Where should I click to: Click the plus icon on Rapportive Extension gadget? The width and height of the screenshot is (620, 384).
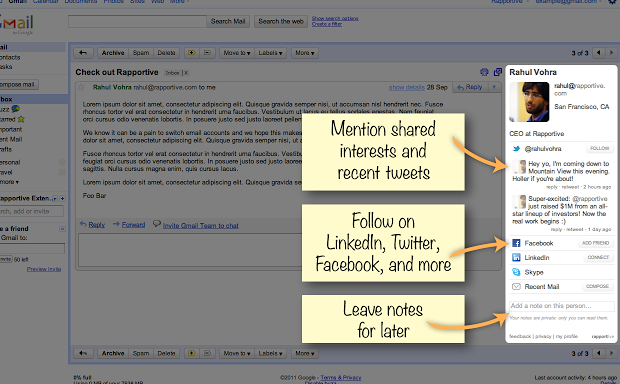pos(62,199)
